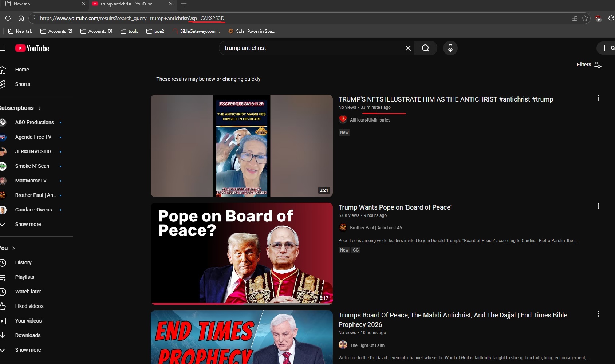The width and height of the screenshot is (615, 364).
Task: Open Agenda-Free TV subscription
Action: 33,137
